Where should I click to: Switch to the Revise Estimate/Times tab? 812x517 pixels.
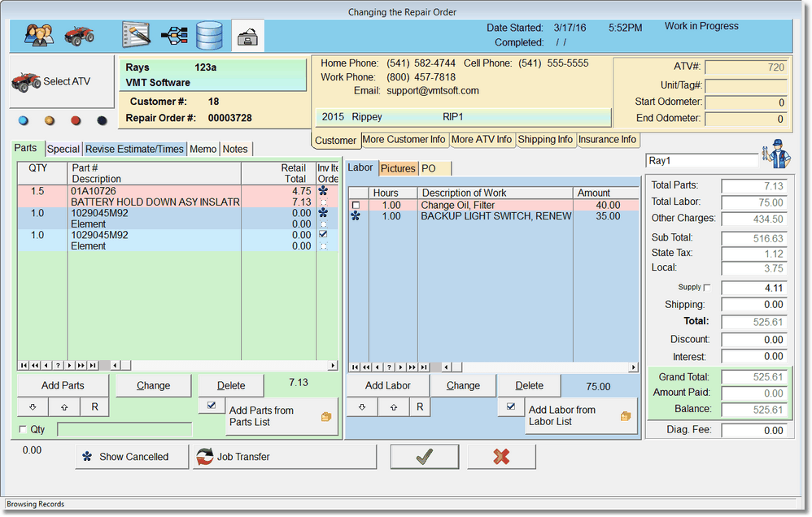click(134, 149)
